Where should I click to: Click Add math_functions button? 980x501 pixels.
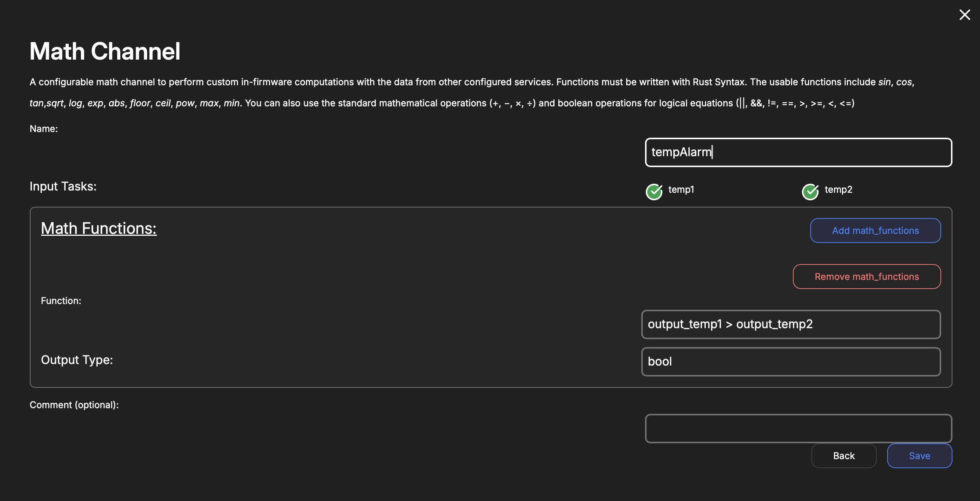[875, 231]
